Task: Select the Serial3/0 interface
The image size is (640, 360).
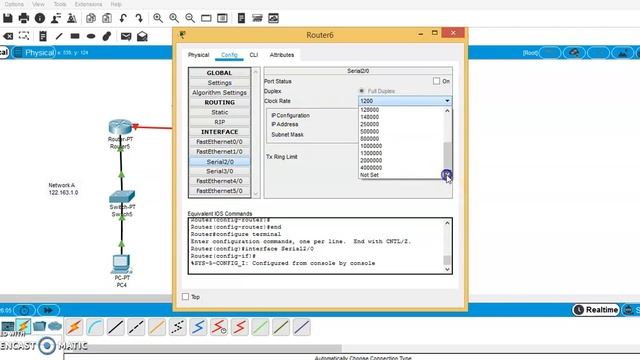Action: [x=220, y=171]
